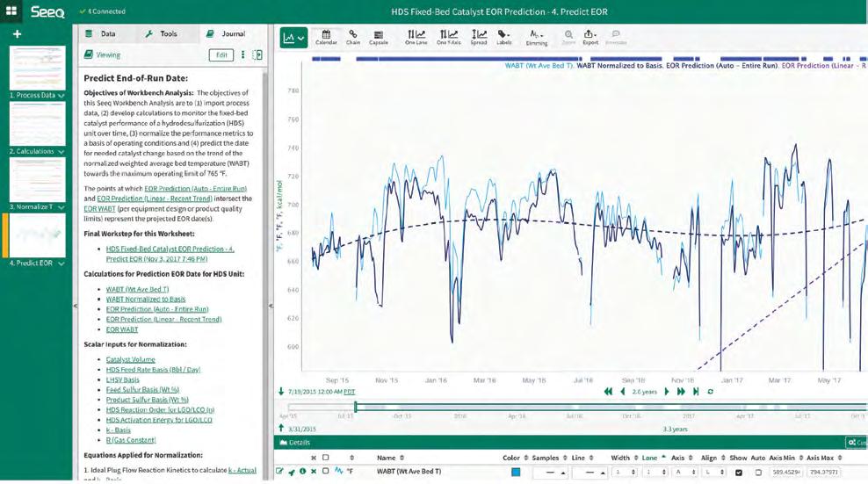
Task: Expand the 2. Calculations worksheet menu chevron
Action: click(61, 152)
